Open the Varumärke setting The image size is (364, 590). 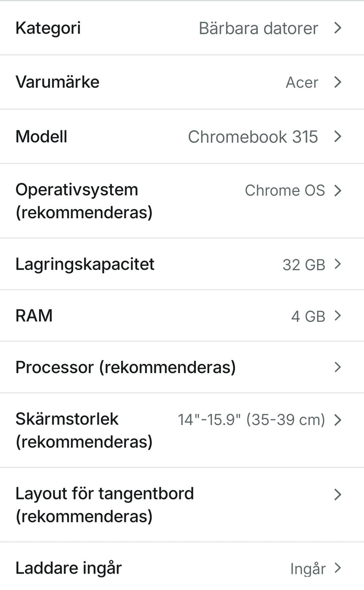[x=57, y=82]
